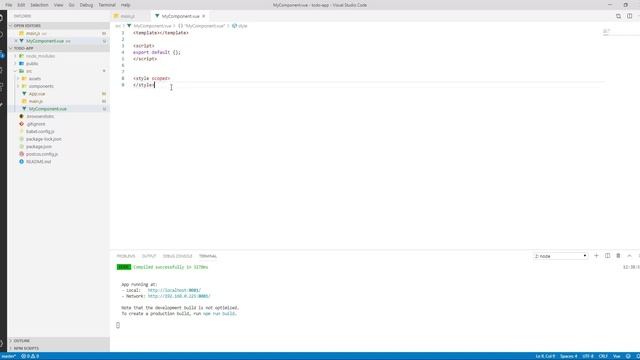Screen dimensions: 640x360
Task: Click the master branch in status bar
Action: point(8,356)
